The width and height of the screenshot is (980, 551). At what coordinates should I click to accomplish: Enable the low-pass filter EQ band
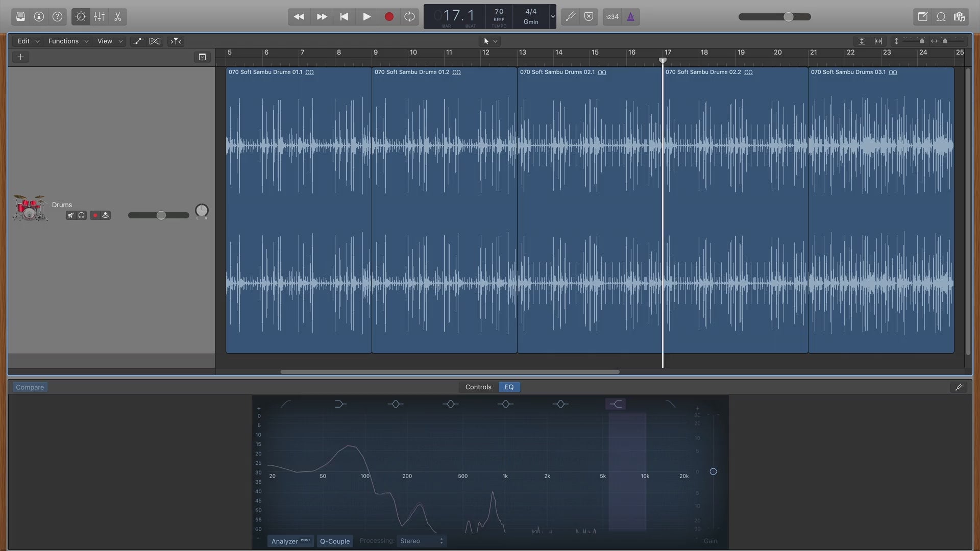(x=671, y=404)
